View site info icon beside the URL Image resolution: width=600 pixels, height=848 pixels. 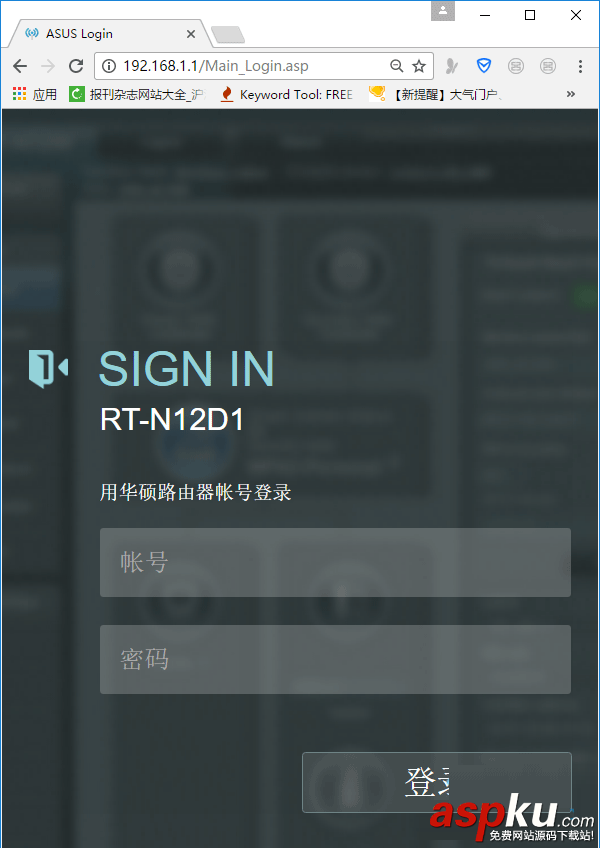pyautogui.click(x=109, y=66)
